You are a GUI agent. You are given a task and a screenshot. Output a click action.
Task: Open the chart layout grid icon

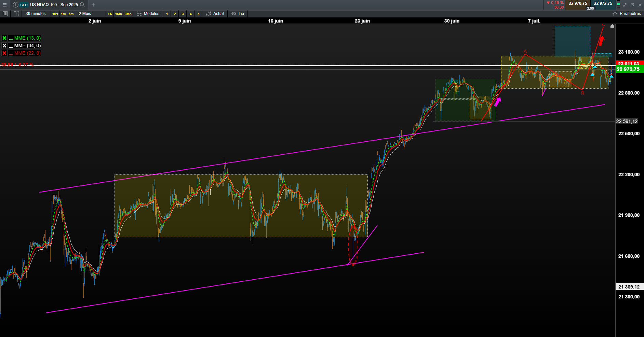point(16,14)
